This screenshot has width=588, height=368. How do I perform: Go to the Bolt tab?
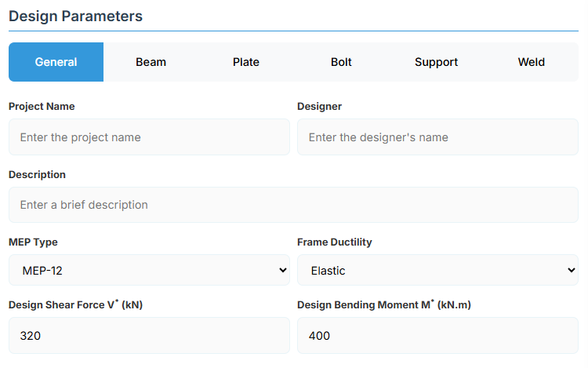[341, 62]
